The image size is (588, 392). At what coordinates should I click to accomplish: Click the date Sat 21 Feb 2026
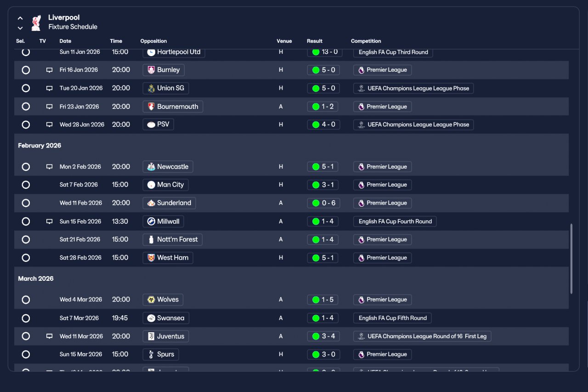coord(80,239)
